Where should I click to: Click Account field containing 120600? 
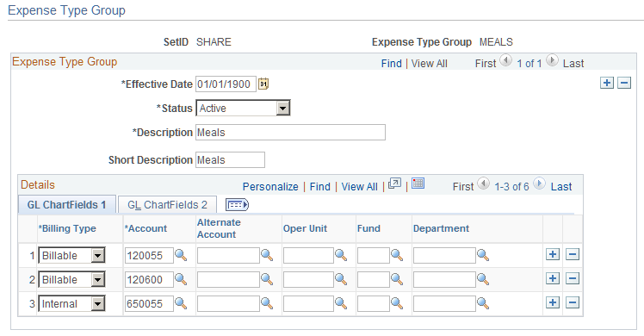(149, 280)
